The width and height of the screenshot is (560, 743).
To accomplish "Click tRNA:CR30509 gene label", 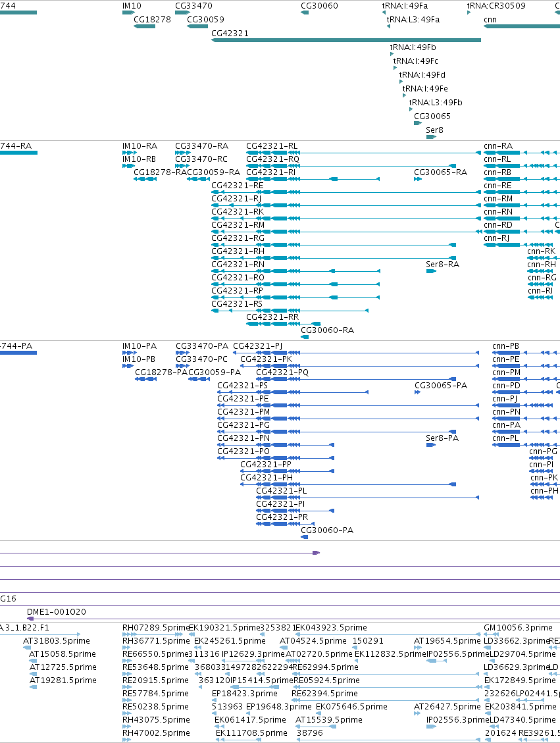I will pos(496,6).
